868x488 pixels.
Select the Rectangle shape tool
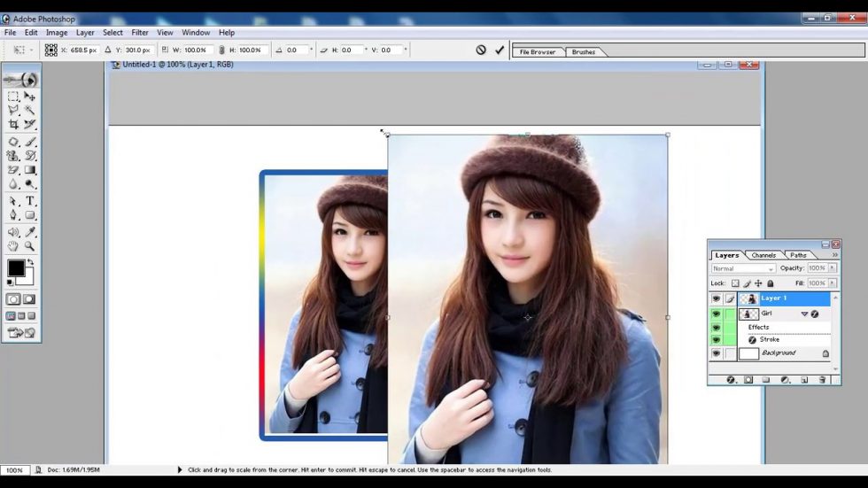click(x=30, y=214)
